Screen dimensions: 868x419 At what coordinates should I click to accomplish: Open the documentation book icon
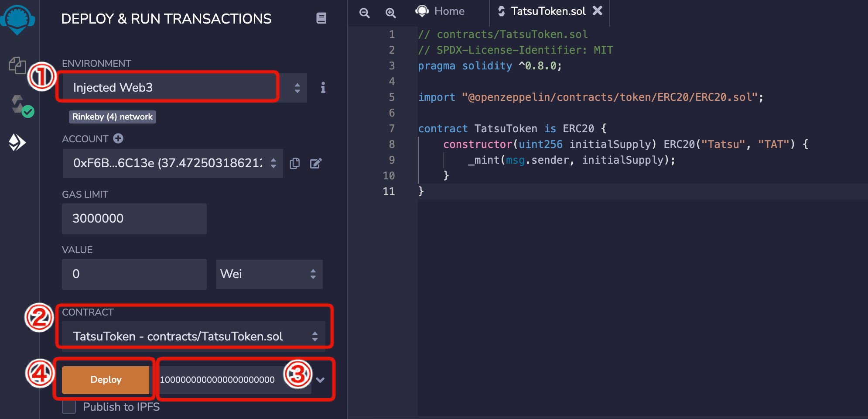(x=321, y=18)
